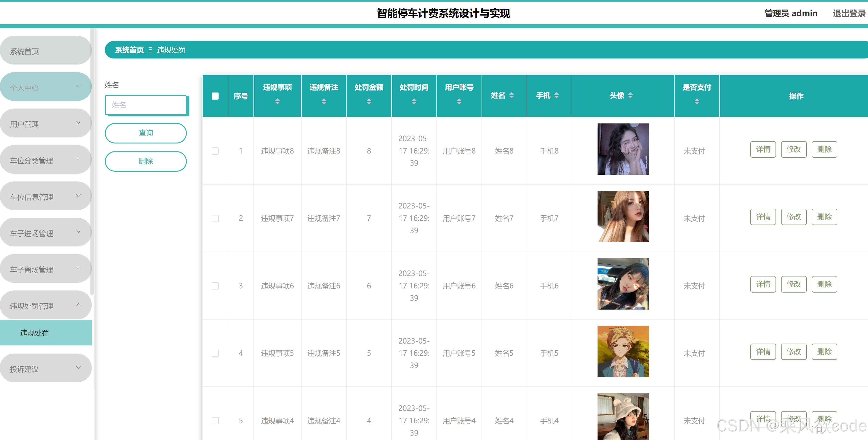868x440 pixels.
Task: Sort by 手机 column sort icon
Action: coord(557,96)
